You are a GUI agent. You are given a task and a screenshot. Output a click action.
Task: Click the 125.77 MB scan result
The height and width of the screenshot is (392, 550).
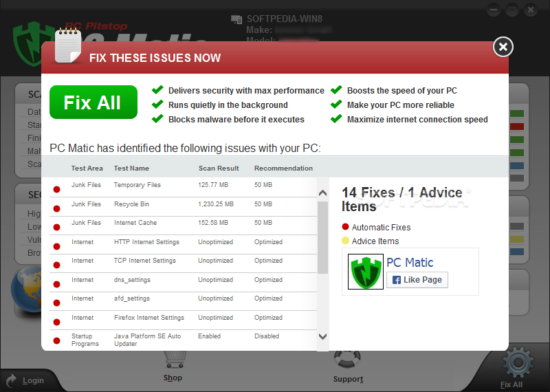pyautogui.click(x=213, y=184)
